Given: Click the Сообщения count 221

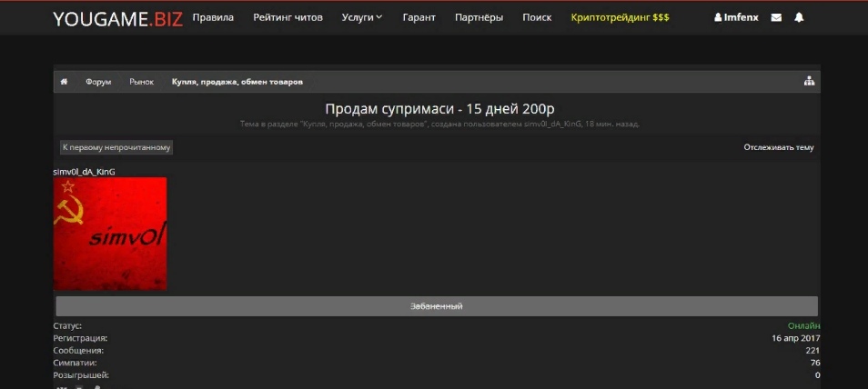Looking at the screenshot, I should 812,350.
